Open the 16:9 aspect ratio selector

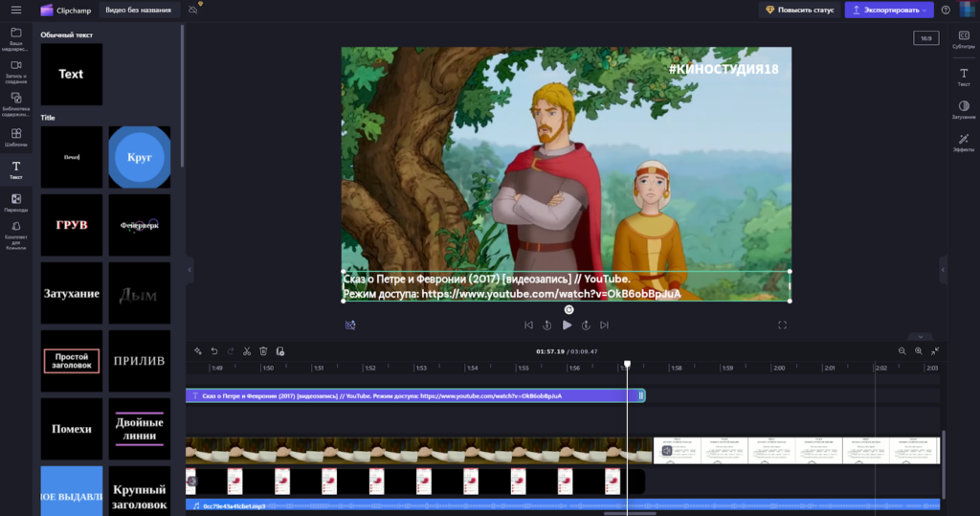pyautogui.click(x=924, y=38)
